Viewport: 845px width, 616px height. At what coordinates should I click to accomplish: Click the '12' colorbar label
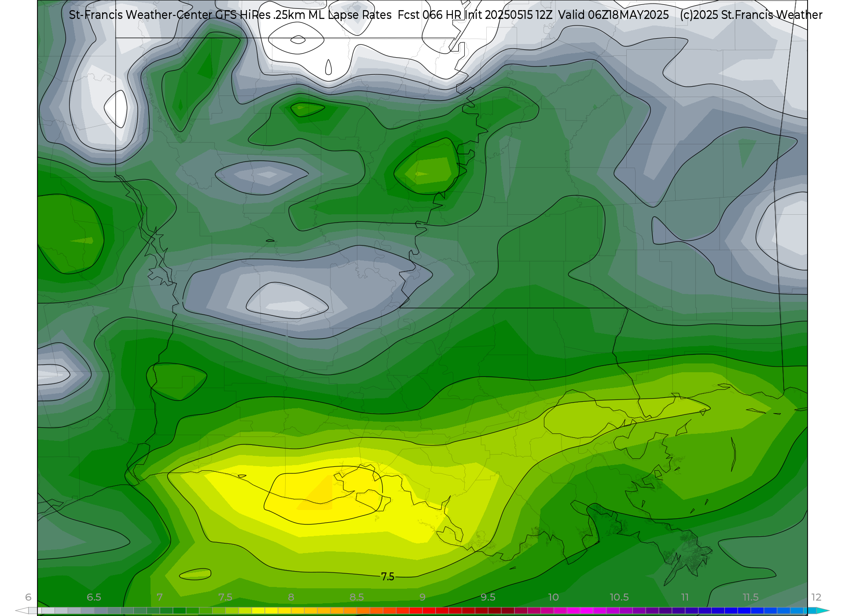click(x=816, y=597)
